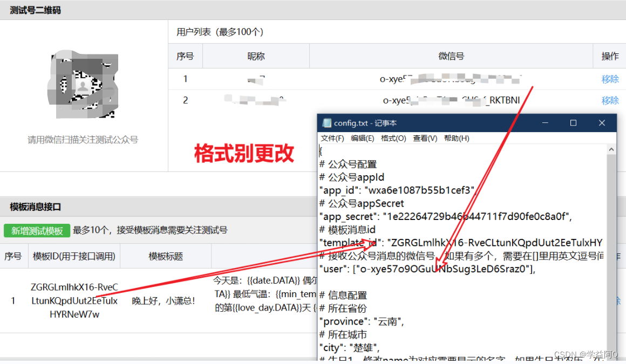Screen dimensions: 626x364
Task: Click the # 所在城市 comment line
Action: tap(343, 334)
